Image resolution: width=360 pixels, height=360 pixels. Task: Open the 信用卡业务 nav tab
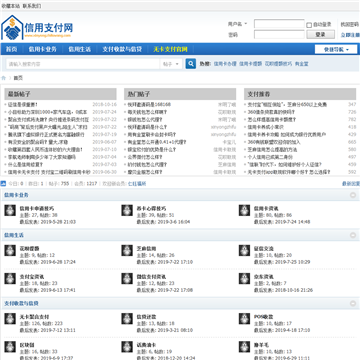pyautogui.click(x=42, y=49)
